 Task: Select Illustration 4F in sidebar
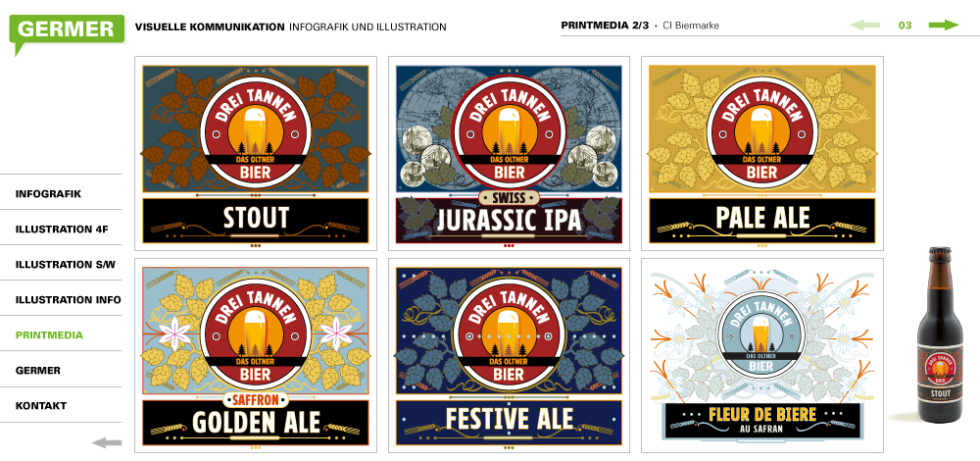[62, 229]
